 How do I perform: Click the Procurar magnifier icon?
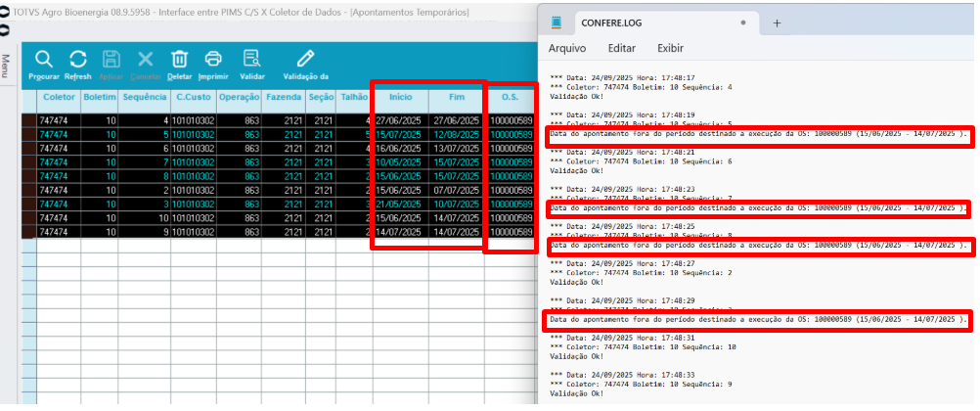[43, 59]
